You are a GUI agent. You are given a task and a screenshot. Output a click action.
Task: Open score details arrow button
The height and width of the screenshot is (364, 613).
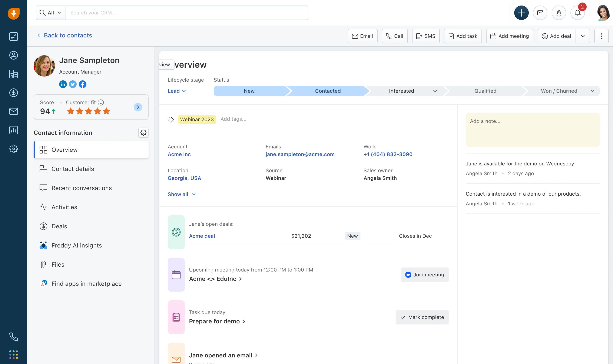point(138,107)
